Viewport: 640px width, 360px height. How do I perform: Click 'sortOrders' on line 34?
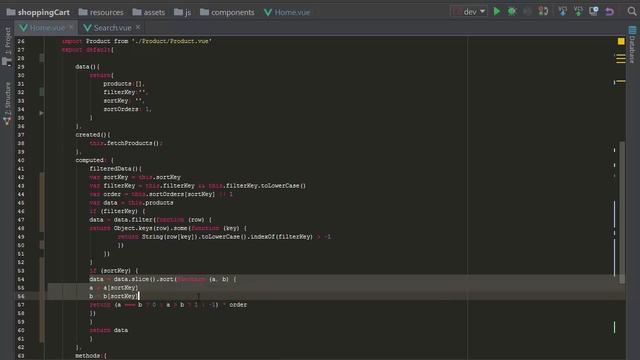coord(121,109)
